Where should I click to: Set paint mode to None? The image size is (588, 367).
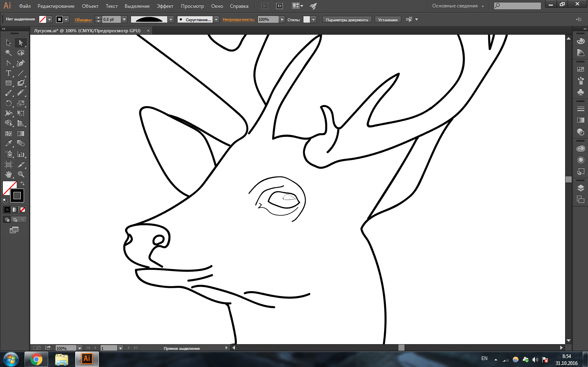click(23, 209)
